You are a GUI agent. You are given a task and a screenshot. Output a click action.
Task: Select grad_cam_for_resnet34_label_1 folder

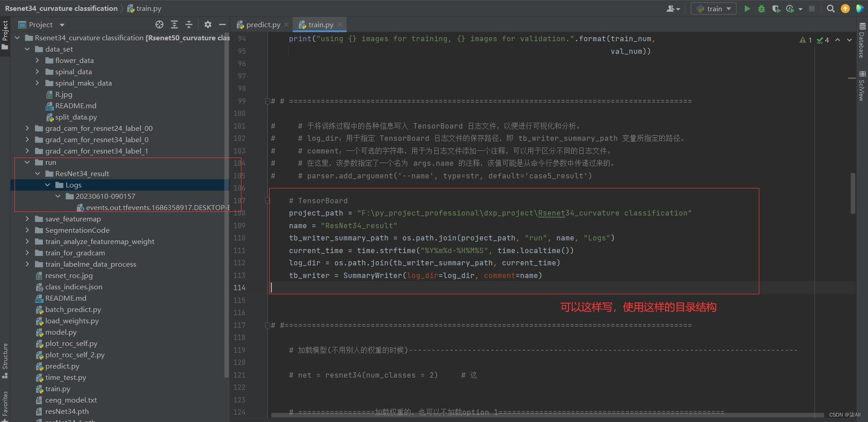pyautogui.click(x=92, y=151)
